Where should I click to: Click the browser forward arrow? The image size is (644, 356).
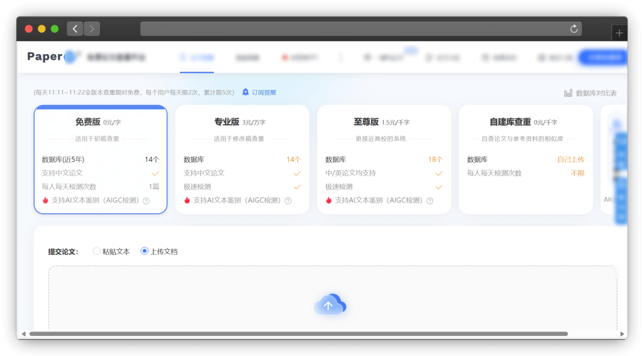[x=92, y=29]
